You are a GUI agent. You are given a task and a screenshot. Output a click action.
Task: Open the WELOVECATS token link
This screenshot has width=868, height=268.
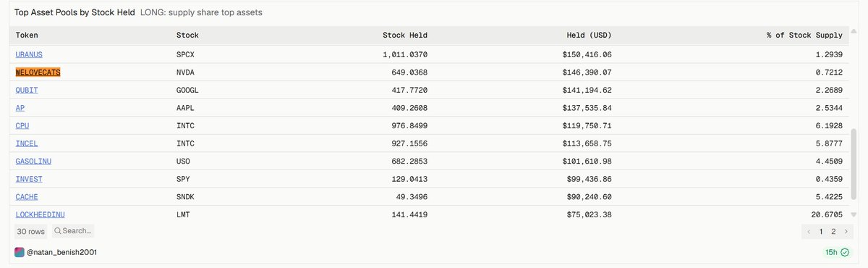(38, 72)
